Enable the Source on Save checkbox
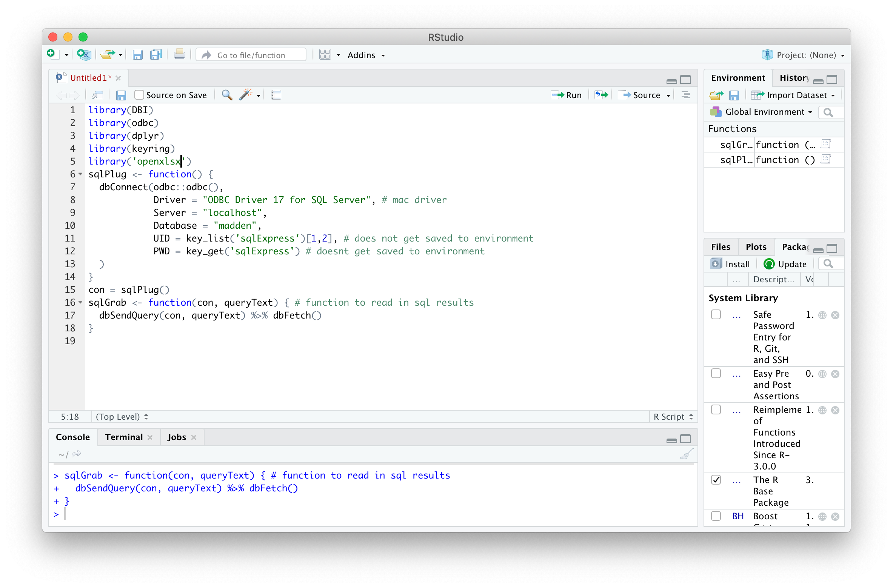 [139, 95]
